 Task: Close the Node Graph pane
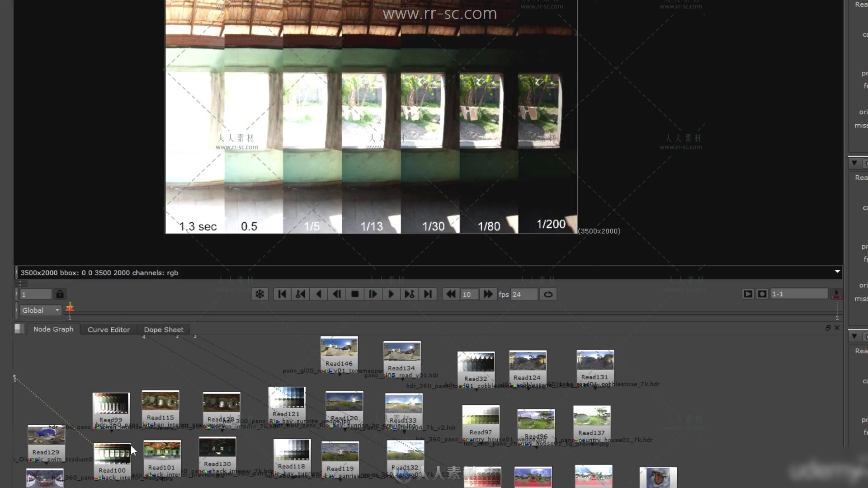pyautogui.click(x=837, y=328)
